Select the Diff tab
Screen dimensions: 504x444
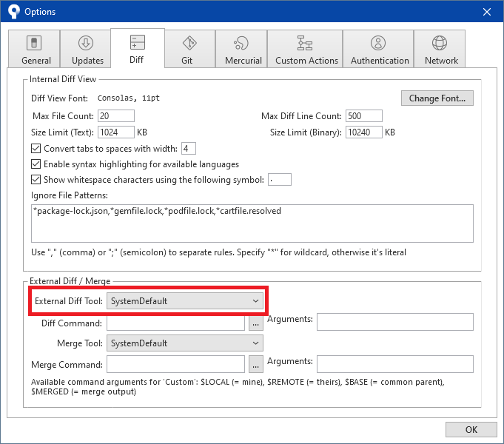click(138, 48)
